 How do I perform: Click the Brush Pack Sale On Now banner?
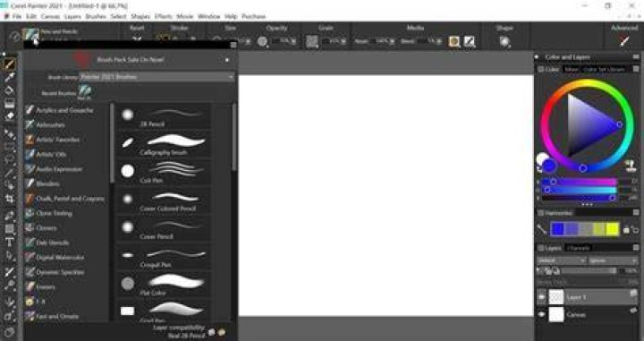pos(131,60)
